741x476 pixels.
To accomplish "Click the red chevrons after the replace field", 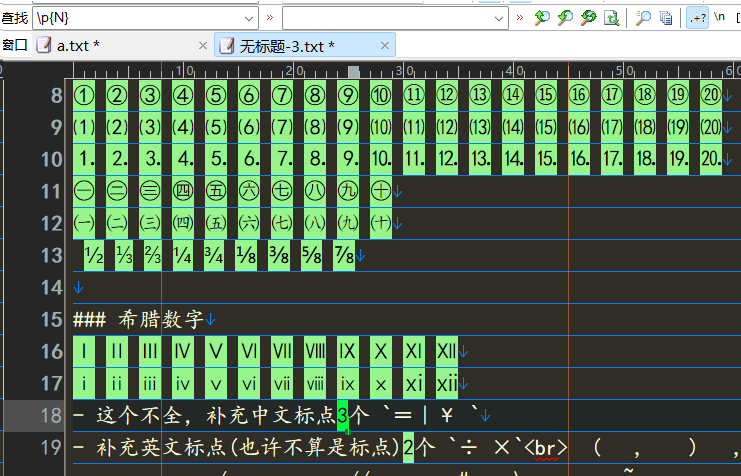I will [520, 17].
